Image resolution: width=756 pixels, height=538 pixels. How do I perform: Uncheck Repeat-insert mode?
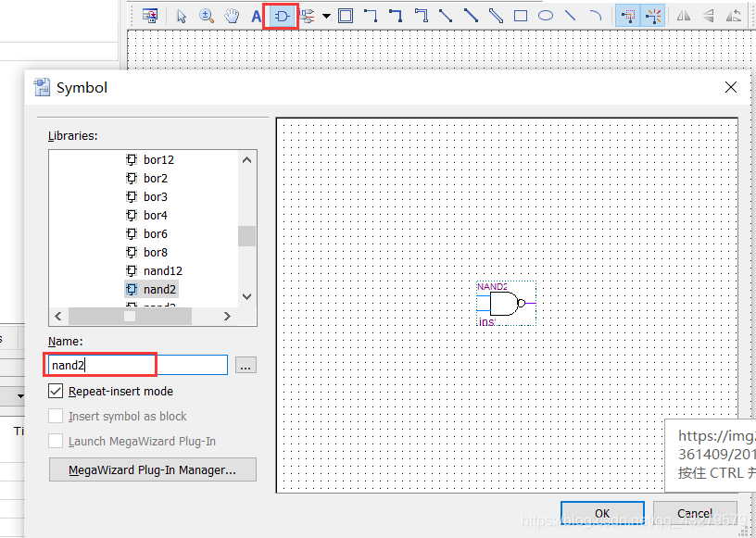(x=56, y=391)
